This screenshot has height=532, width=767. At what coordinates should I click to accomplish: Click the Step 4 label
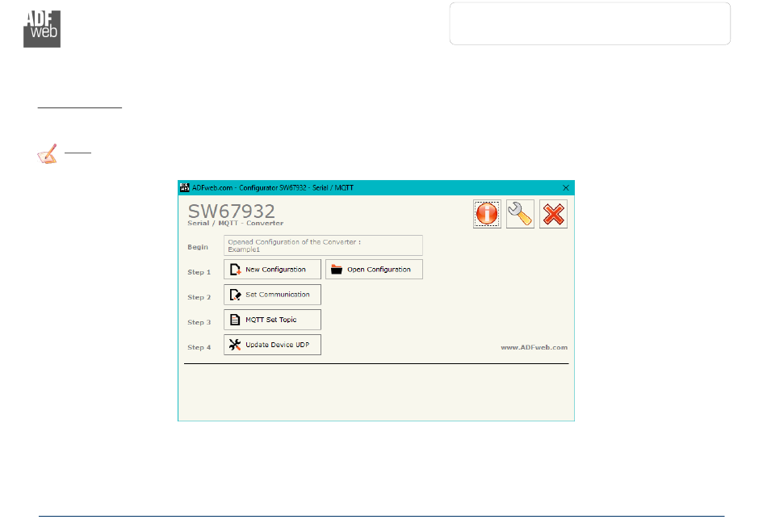pyautogui.click(x=199, y=348)
